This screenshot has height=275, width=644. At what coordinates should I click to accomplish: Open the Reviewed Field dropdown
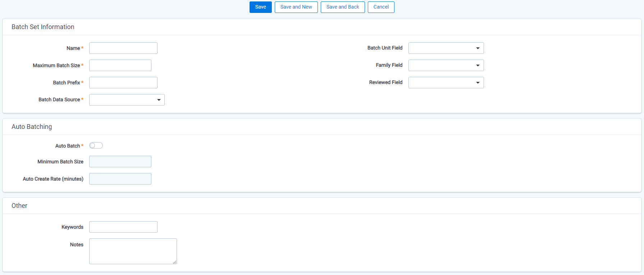(x=446, y=83)
